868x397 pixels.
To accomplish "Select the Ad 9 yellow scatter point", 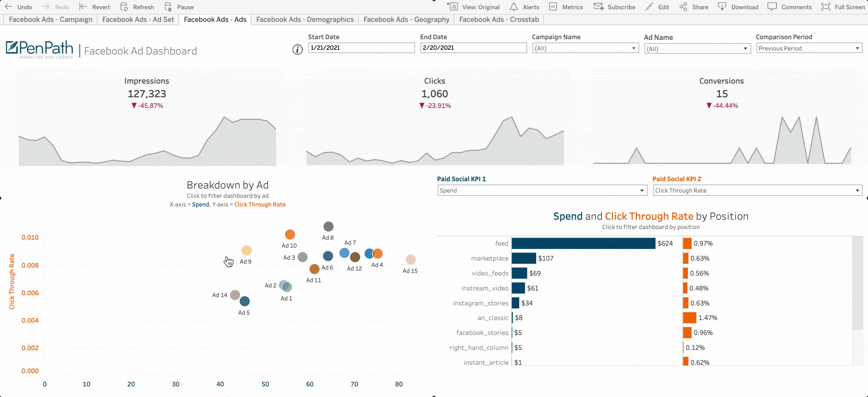I will [246, 250].
